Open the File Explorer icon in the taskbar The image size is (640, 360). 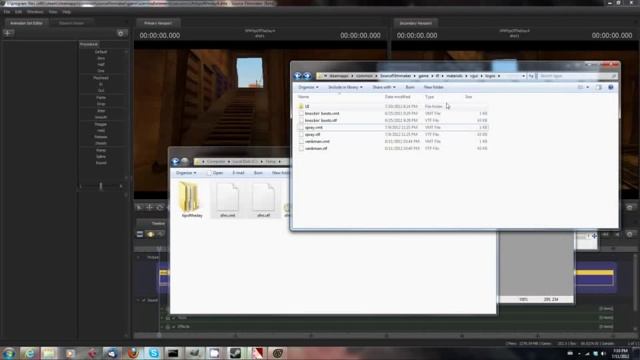(x=49, y=353)
